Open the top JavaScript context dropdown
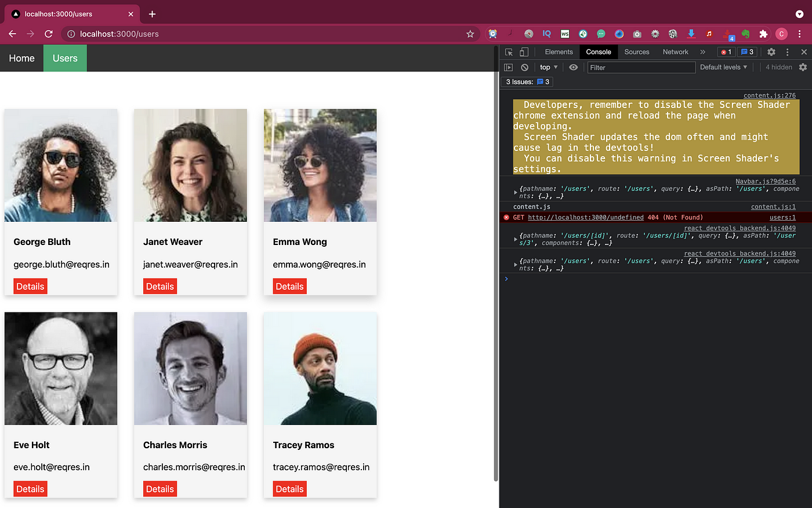 coord(548,67)
